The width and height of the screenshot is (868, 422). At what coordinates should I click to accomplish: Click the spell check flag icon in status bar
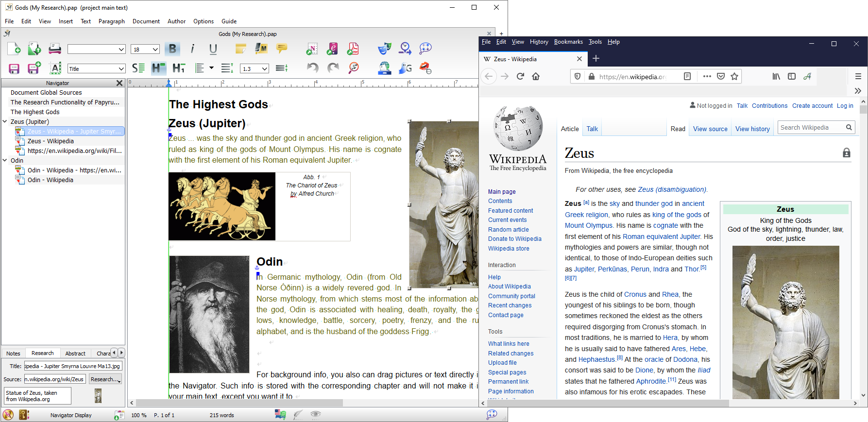click(x=280, y=414)
